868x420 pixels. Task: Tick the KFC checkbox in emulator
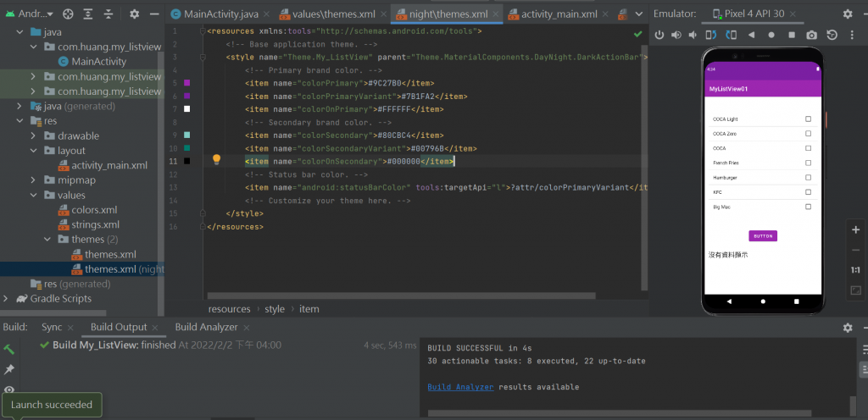click(808, 191)
